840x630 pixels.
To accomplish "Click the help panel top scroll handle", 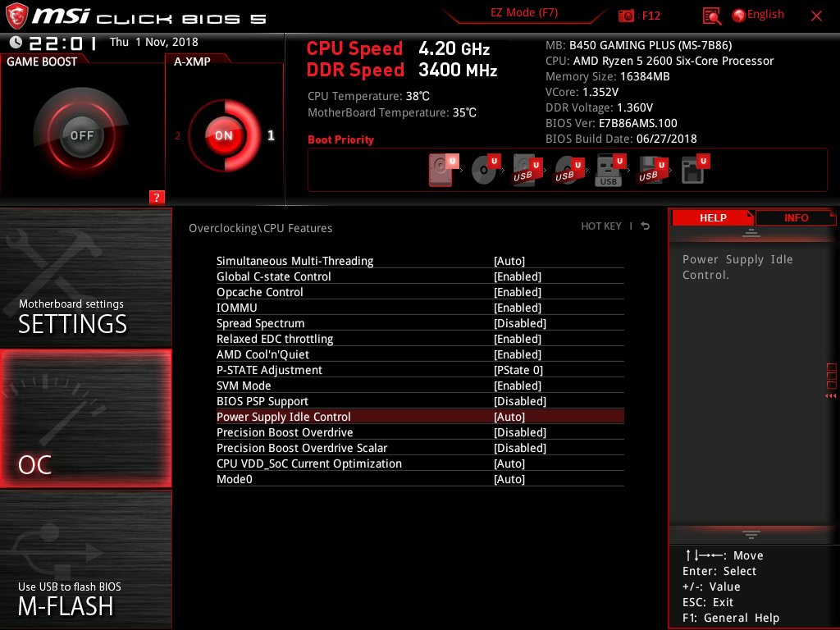I will point(751,232).
